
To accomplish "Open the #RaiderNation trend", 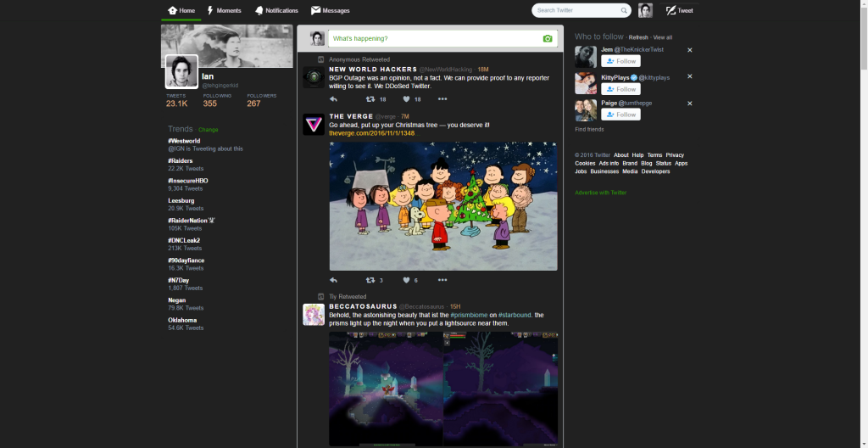I will tap(192, 221).
